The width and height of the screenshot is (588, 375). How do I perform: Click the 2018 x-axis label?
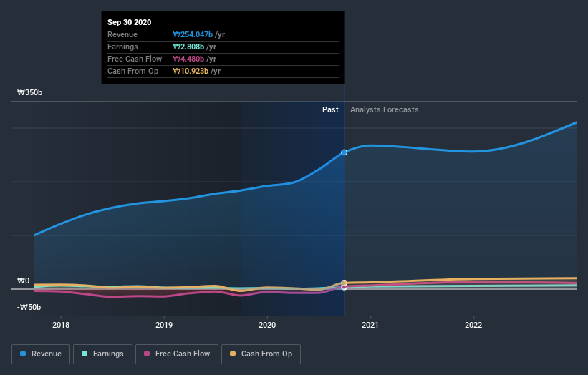tap(61, 325)
